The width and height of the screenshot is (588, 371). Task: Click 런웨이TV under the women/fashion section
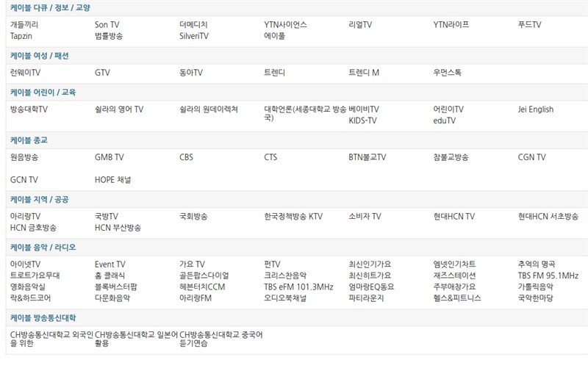tap(25, 73)
